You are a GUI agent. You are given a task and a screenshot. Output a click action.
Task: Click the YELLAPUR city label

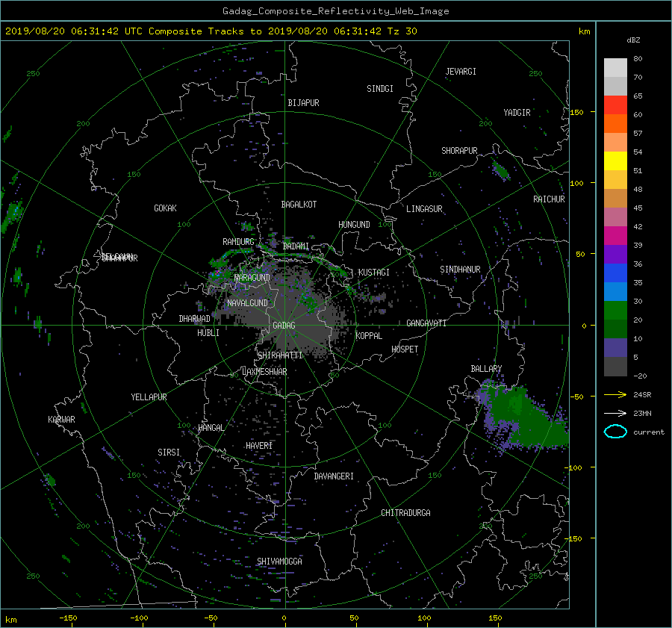[149, 397]
